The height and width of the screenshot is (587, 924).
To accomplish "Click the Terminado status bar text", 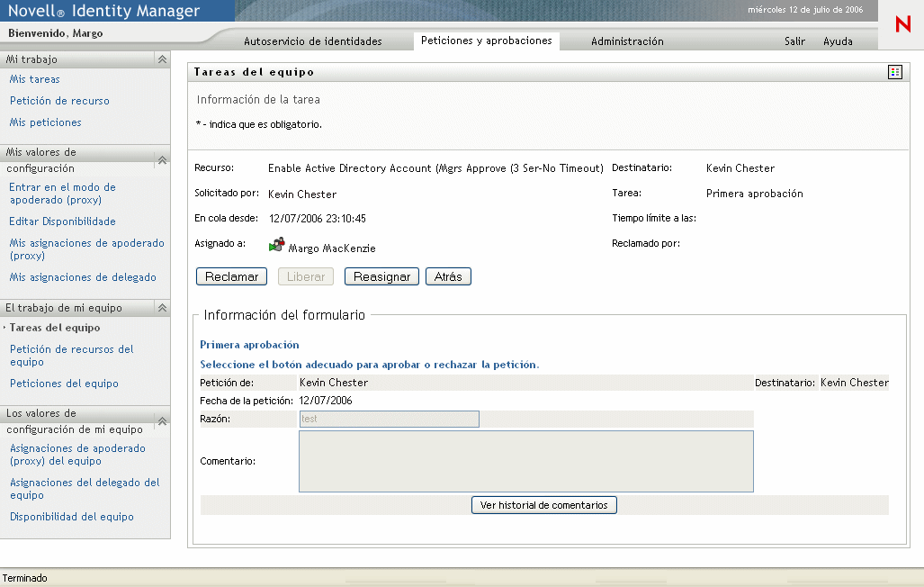I will click(25, 578).
